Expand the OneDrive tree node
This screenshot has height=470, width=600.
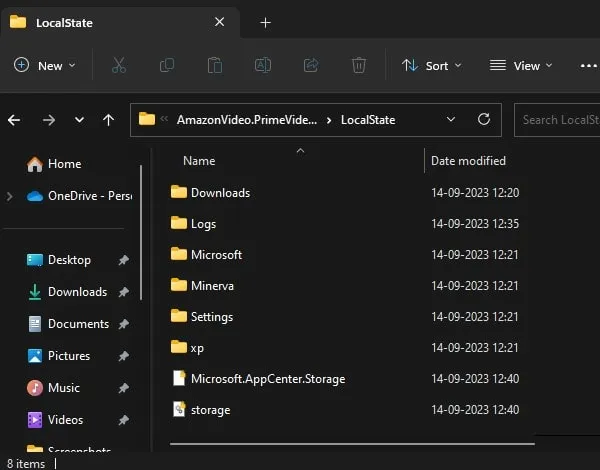pyautogui.click(x=10, y=196)
